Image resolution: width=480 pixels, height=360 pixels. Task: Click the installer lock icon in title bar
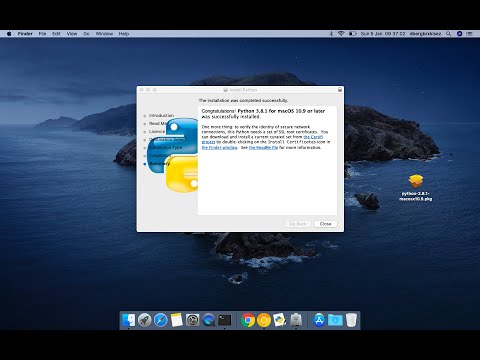click(340, 90)
